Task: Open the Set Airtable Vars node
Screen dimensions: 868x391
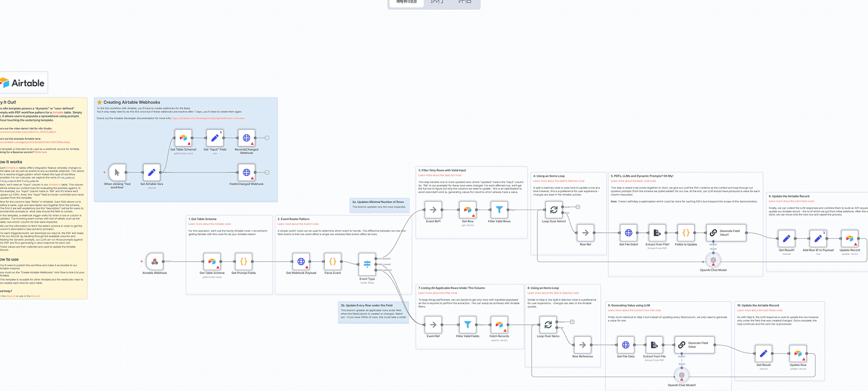Action: pos(151,172)
